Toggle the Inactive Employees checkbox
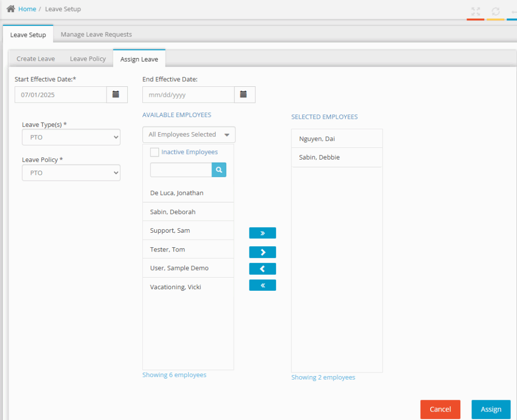Screen dimensions: 517x420 pyautogui.click(x=154, y=152)
